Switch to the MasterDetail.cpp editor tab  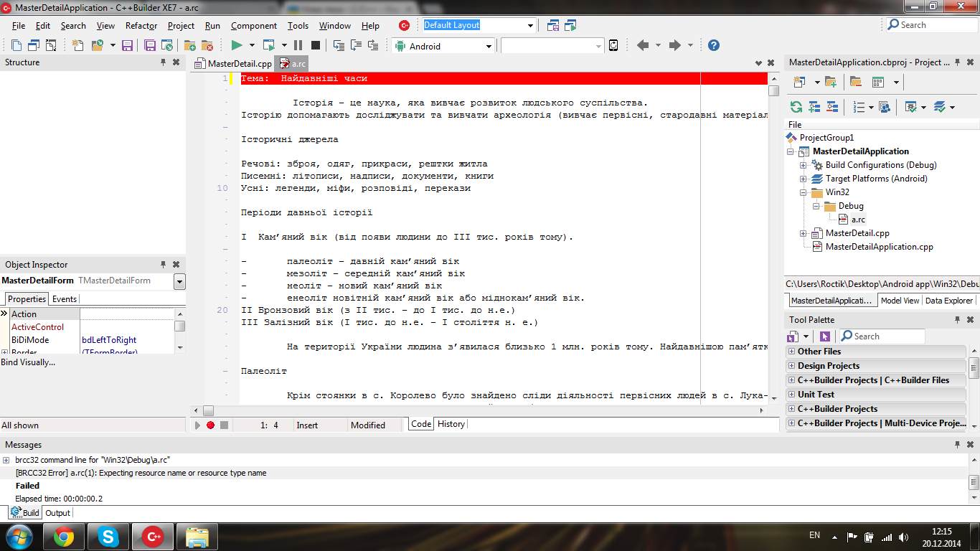click(x=233, y=63)
